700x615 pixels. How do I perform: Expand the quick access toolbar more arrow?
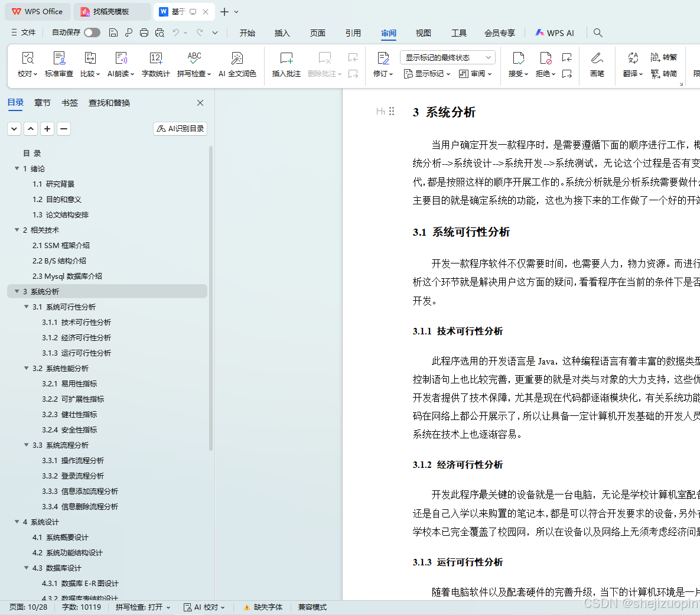point(215,32)
